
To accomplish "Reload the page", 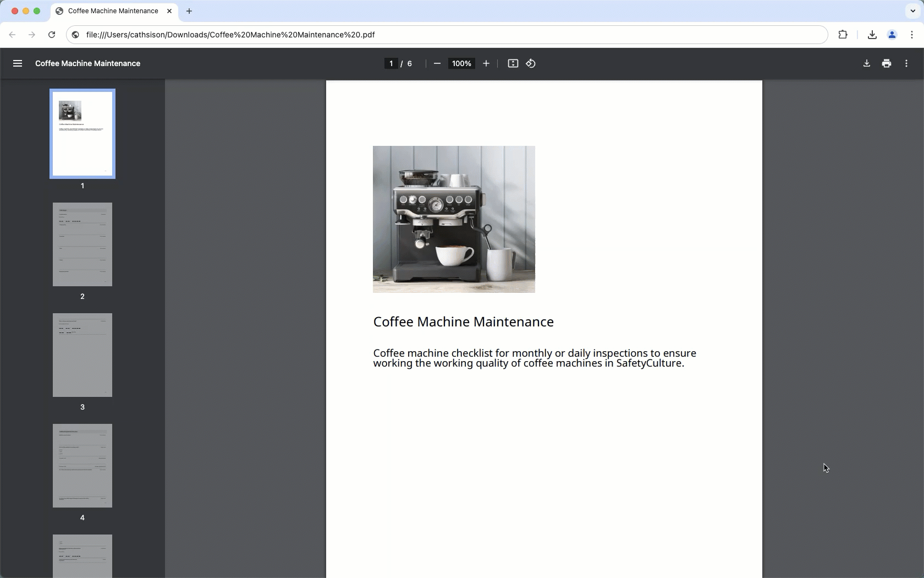I will point(52,35).
